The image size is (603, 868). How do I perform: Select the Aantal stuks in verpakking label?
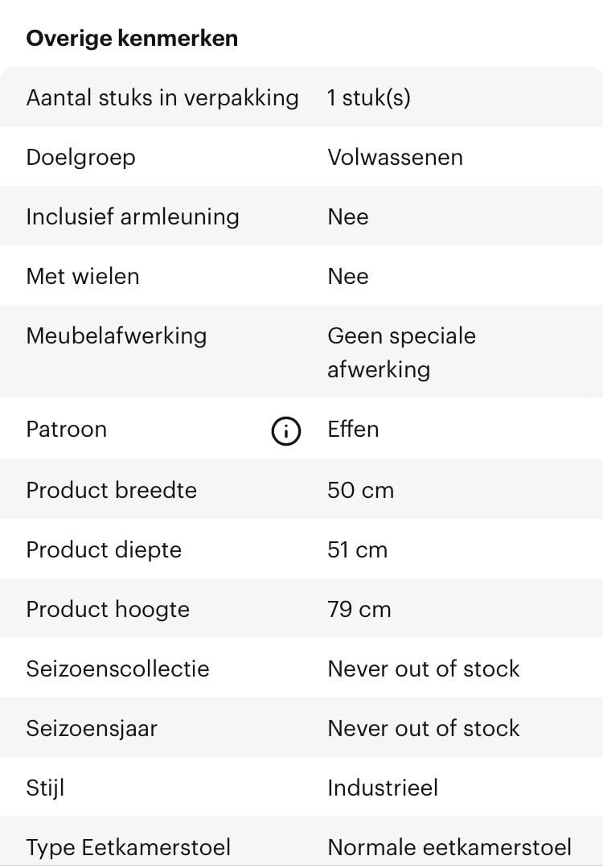162,98
